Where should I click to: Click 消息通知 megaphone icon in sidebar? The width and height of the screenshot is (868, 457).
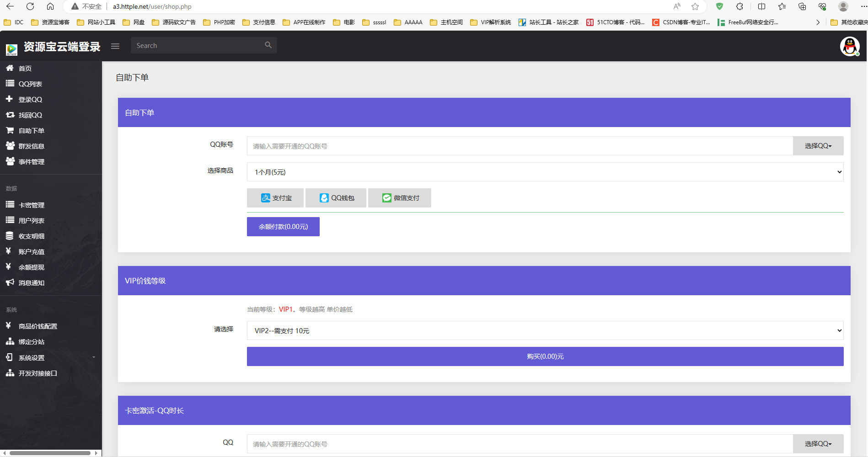10,282
